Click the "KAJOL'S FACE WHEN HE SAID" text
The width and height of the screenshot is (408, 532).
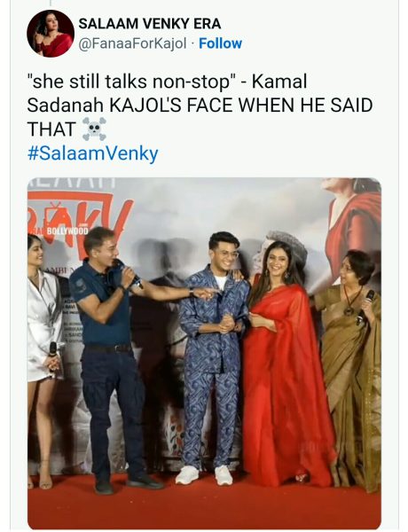pyautogui.click(x=241, y=106)
